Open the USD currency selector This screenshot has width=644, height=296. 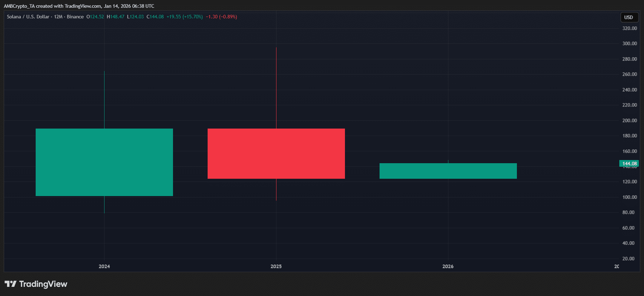tap(628, 17)
